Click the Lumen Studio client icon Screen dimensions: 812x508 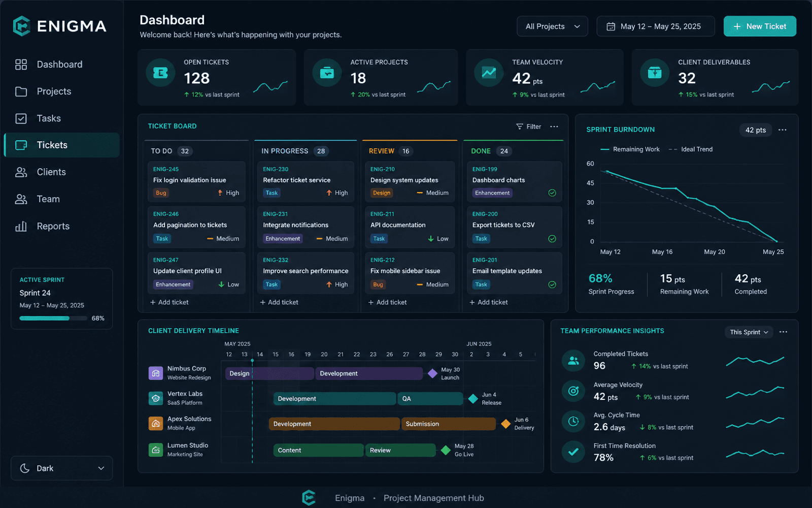[155, 450]
